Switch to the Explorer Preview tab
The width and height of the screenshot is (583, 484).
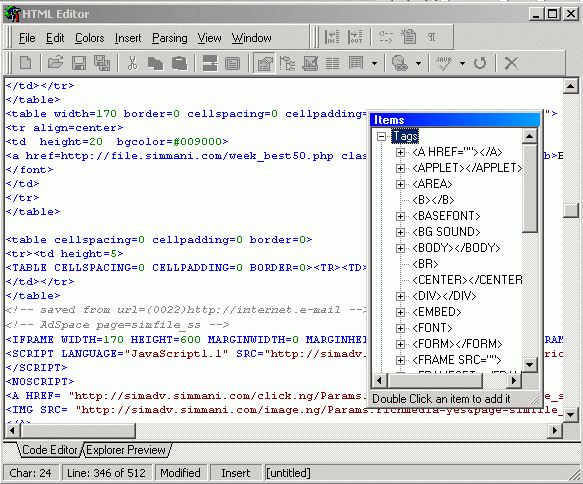click(126, 450)
